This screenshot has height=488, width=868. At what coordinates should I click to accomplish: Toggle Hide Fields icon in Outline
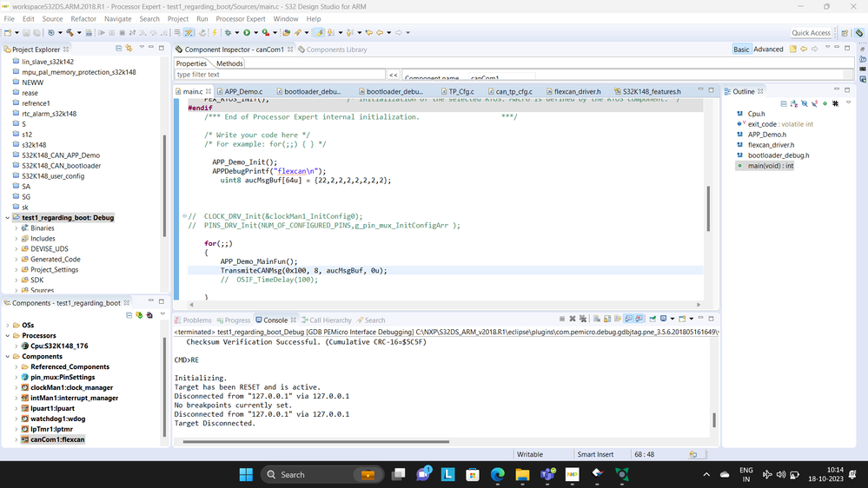[805, 103]
